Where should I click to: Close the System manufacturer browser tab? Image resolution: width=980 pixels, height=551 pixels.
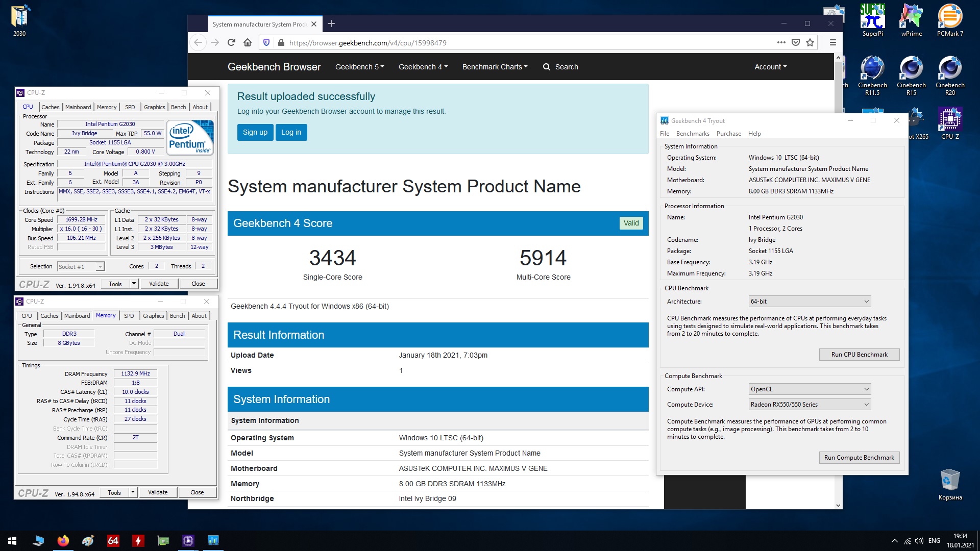tap(314, 24)
